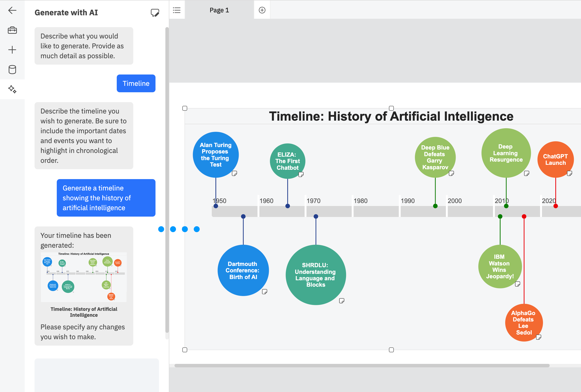
Task: Open the database cylinder sidebar icon
Action: tap(12, 70)
